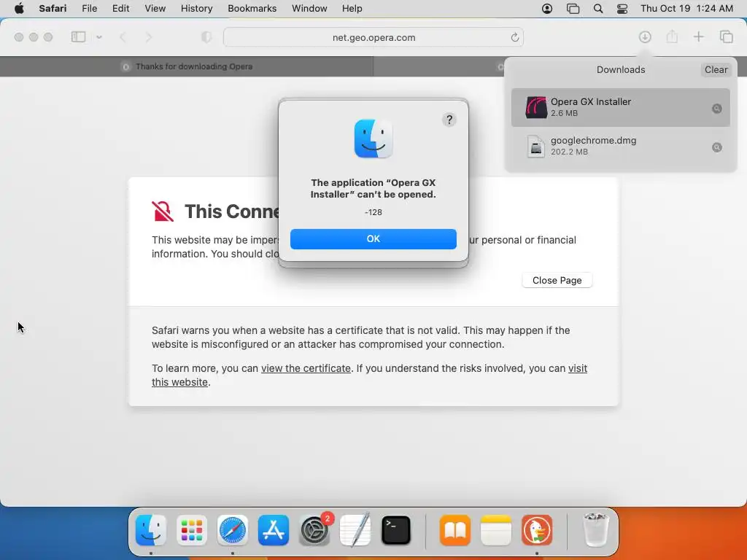Click the Share toolbar icon

pyautogui.click(x=672, y=36)
